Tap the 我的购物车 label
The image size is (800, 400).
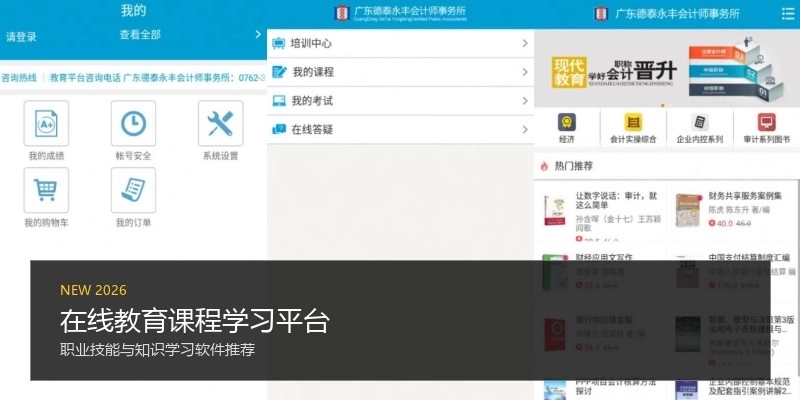point(46,223)
